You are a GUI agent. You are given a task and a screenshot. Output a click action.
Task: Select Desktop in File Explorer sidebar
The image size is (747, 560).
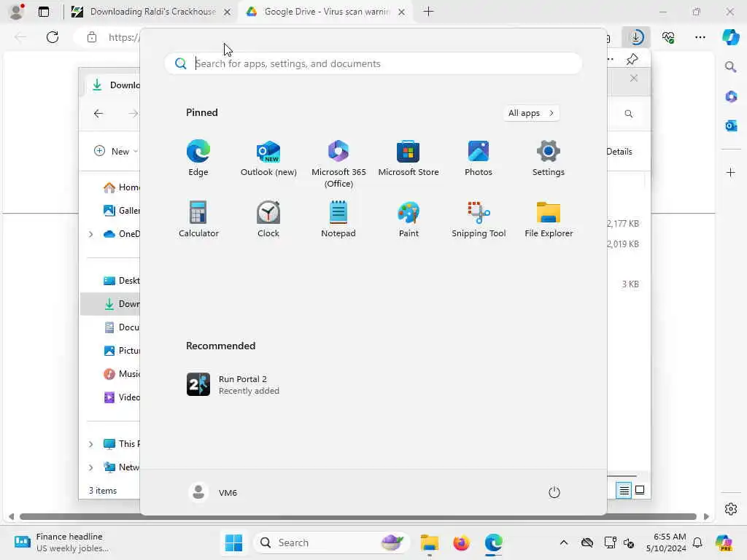tap(122, 281)
